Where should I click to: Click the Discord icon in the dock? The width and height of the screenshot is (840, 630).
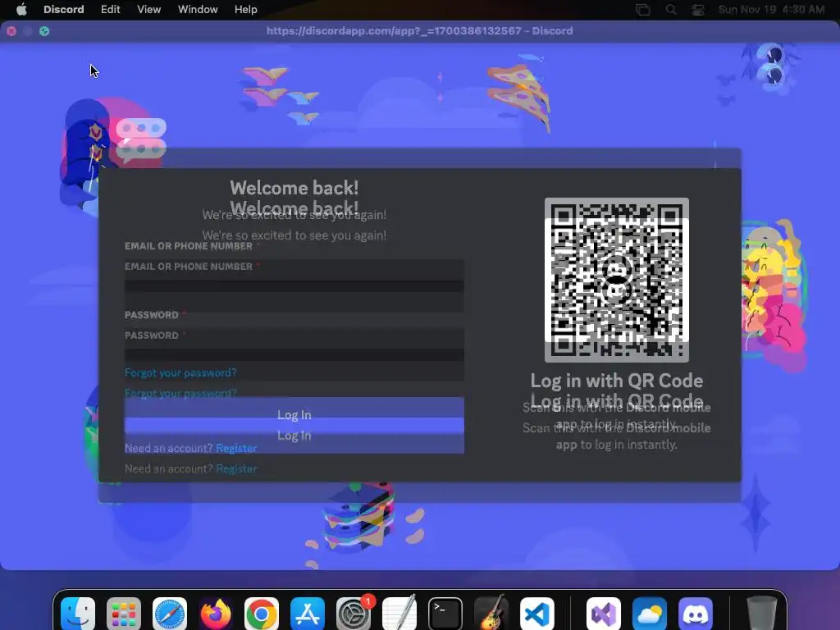[696, 614]
